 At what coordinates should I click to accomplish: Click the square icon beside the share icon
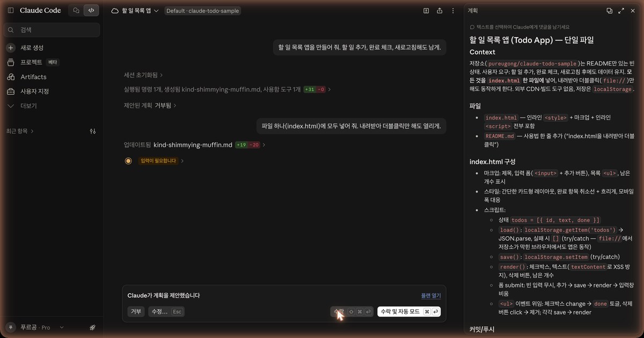coord(426,11)
